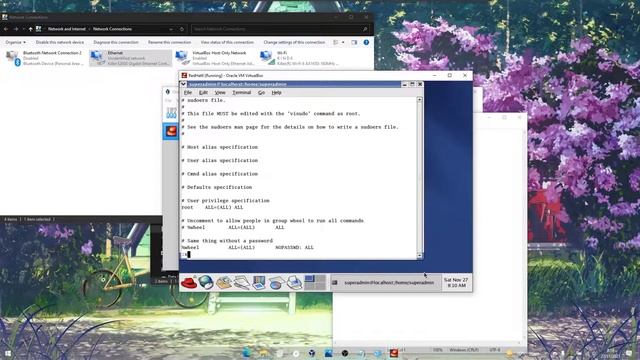
Task: Open the print manager icon in Red Hat panel
Action: 293,282
